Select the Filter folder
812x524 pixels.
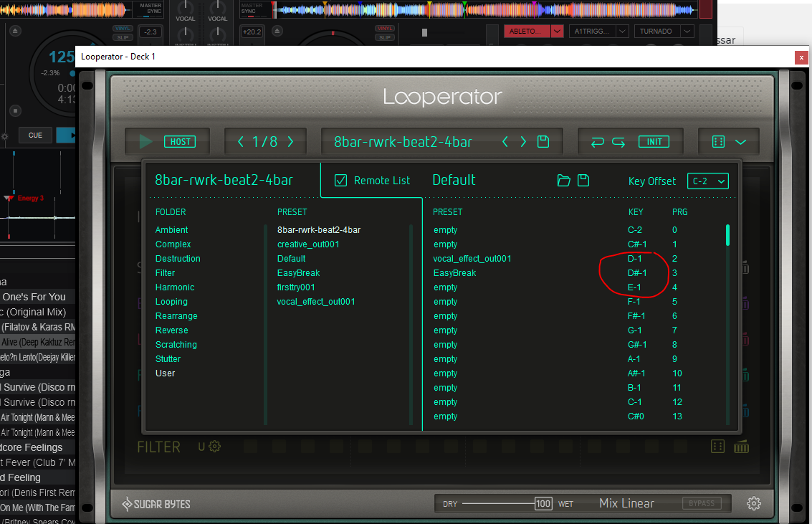(x=166, y=273)
